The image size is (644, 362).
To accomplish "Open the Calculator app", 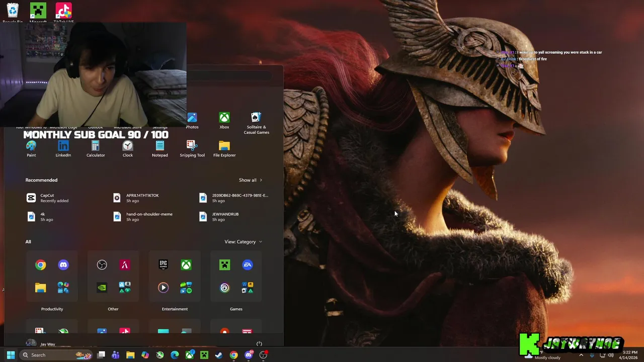I will tap(96, 149).
